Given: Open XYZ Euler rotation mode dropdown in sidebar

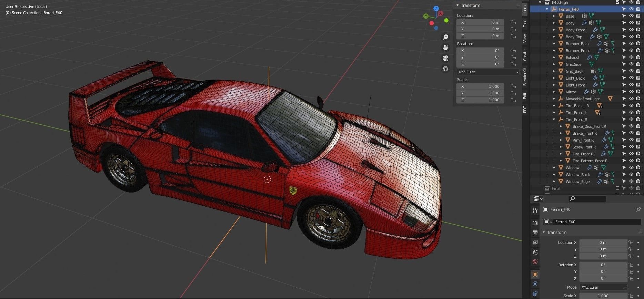Looking at the screenshot, I should (x=487, y=72).
